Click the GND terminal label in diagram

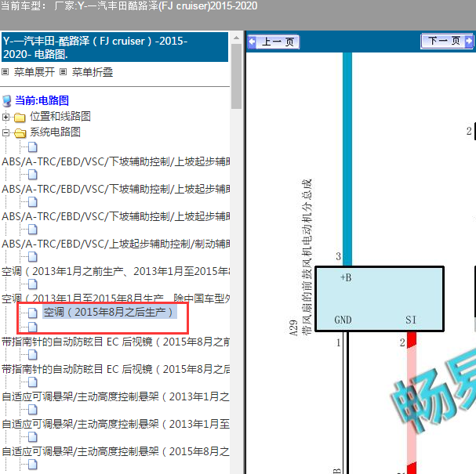tap(343, 320)
